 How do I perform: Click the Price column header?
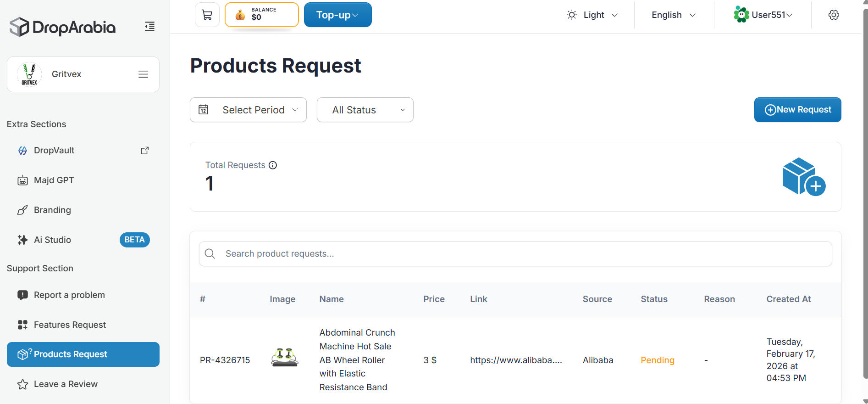(434, 299)
